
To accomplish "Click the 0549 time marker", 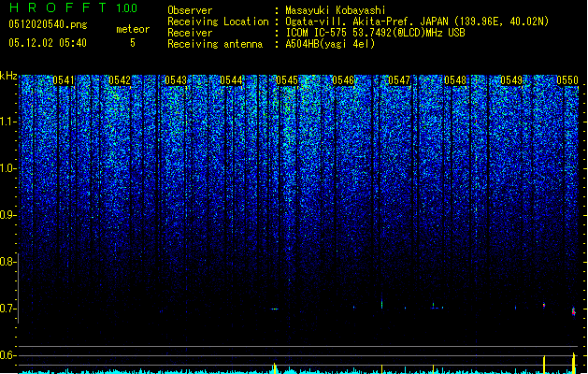I will [x=511, y=80].
